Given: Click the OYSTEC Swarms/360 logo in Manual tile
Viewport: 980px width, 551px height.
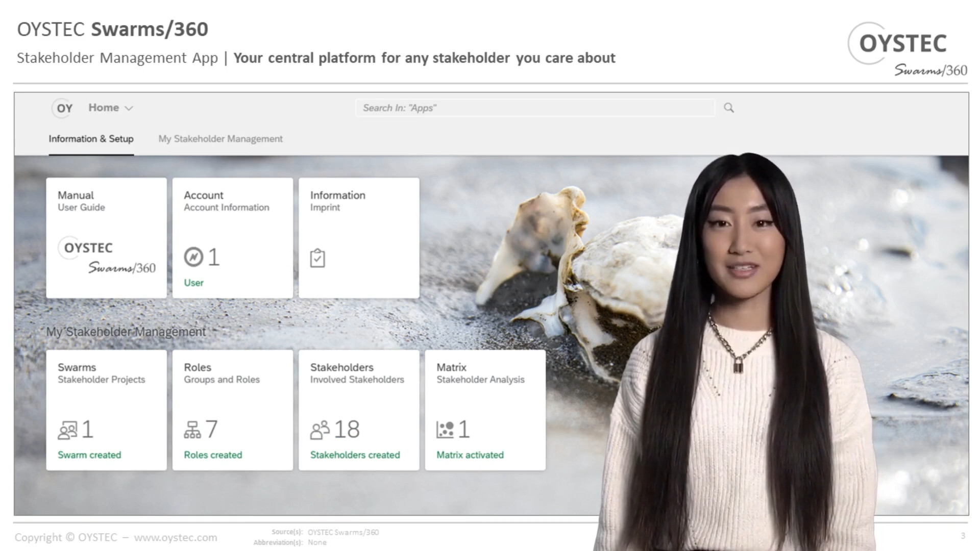Looking at the screenshot, I should click(107, 255).
